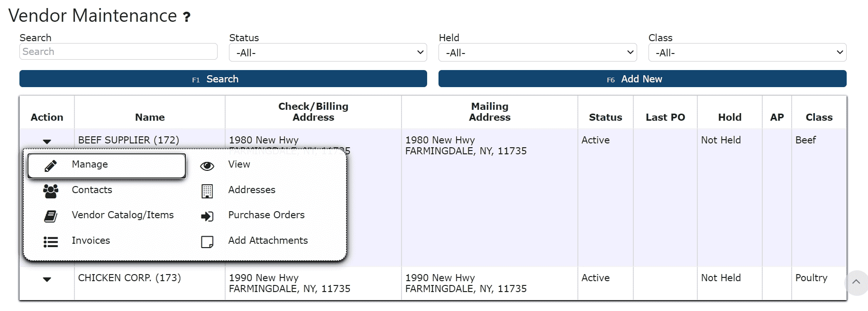Image resolution: width=868 pixels, height=311 pixels.
Task: Click the Addresses building icon
Action: click(x=207, y=191)
